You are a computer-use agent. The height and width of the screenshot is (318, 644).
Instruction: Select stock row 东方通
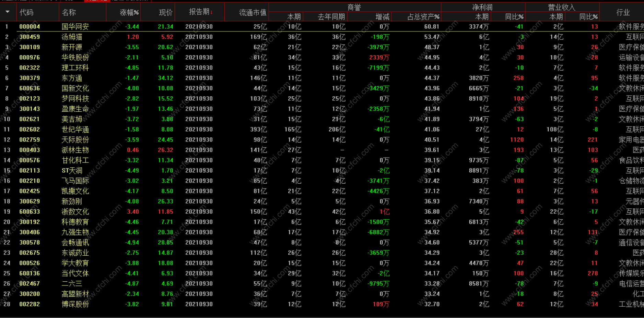coord(322,78)
